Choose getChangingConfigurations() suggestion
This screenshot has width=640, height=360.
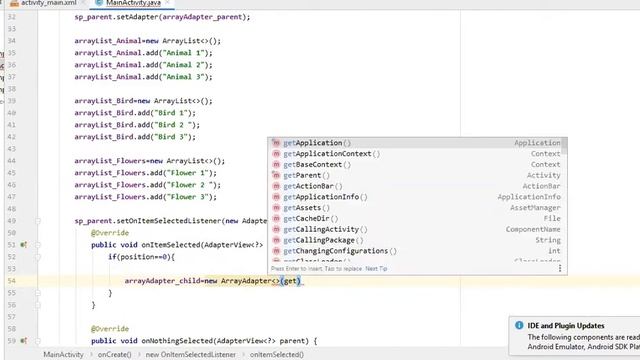(416, 251)
